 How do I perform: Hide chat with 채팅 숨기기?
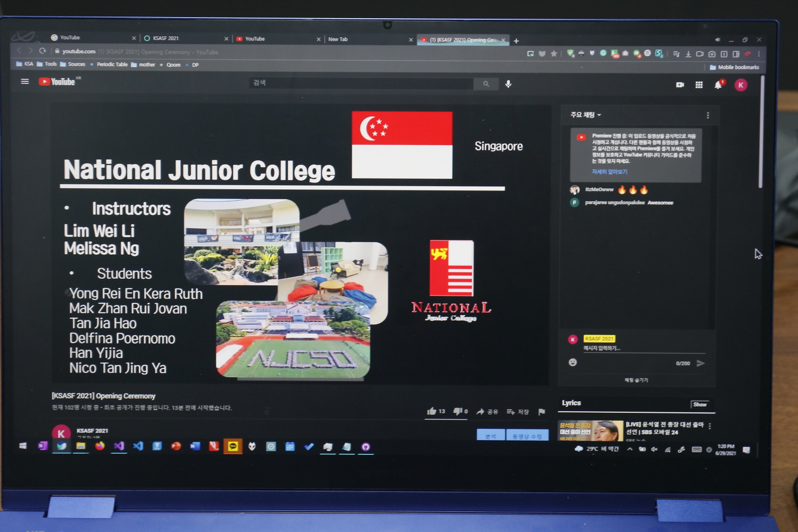[x=636, y=380]
